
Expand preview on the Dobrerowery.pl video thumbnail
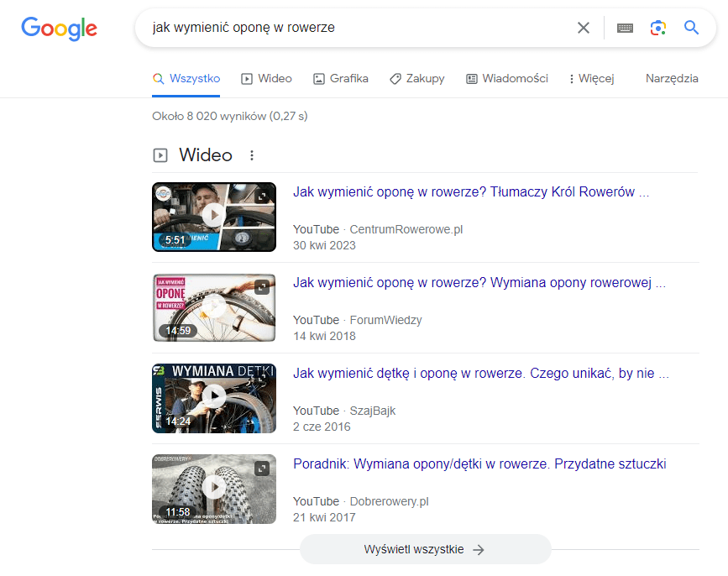click(263, 468)
